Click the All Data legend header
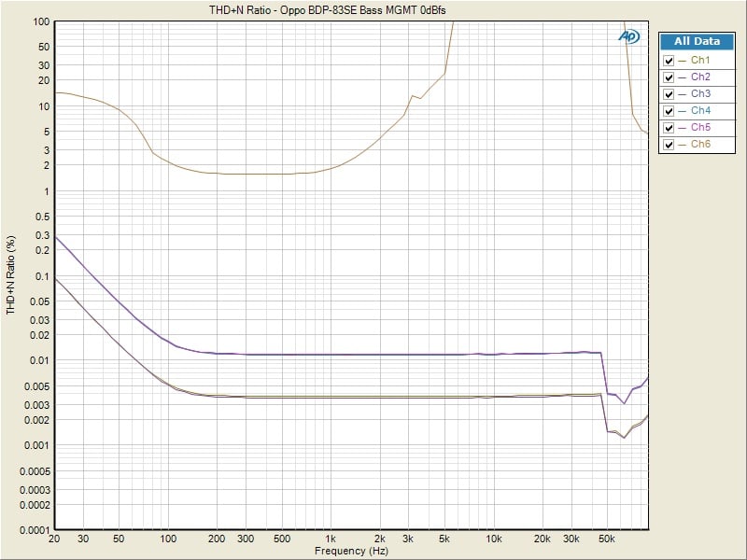 tap(697, 42)
